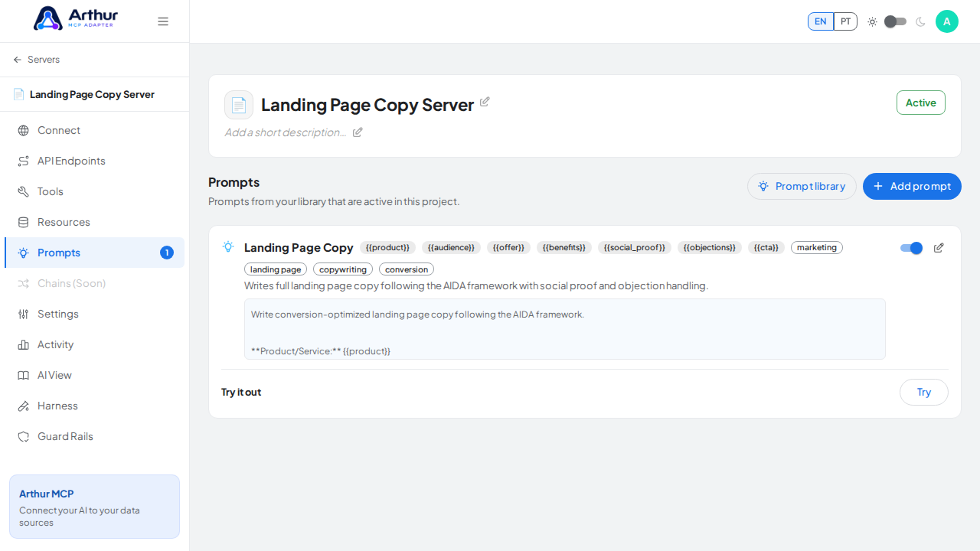Click the conversion tag
The height and width of the screenshot is (551, 980).
[407, 269]
